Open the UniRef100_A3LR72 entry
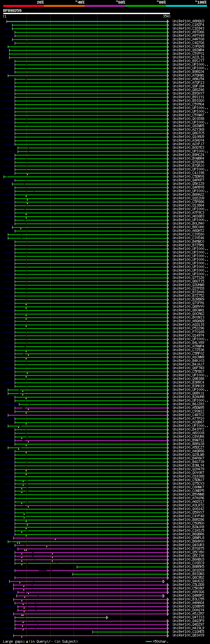 point(188,505)
